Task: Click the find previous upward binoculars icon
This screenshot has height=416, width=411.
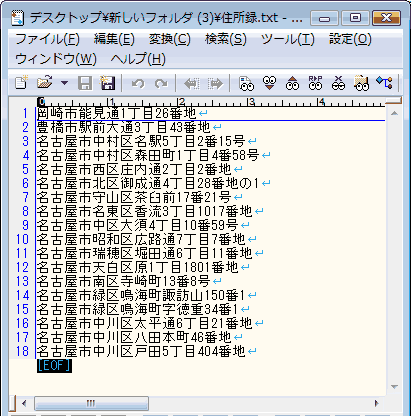Action: coord(292,83)
